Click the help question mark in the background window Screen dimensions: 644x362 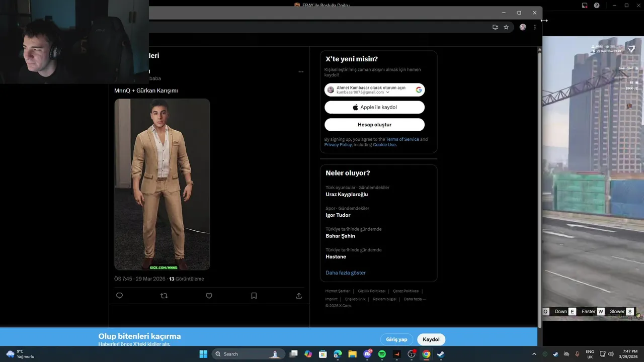(x=597, y=6)
